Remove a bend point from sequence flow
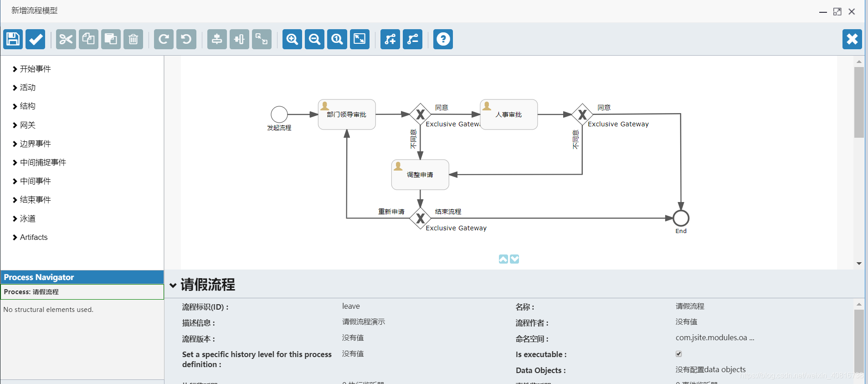 pyautogui.click(x=412, y=39)
